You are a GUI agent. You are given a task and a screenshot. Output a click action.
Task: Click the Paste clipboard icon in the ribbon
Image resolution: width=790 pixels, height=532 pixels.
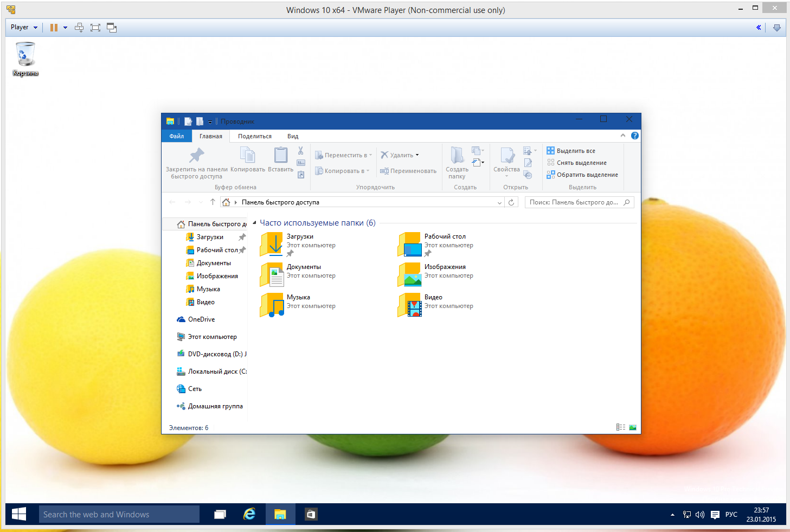280,156
